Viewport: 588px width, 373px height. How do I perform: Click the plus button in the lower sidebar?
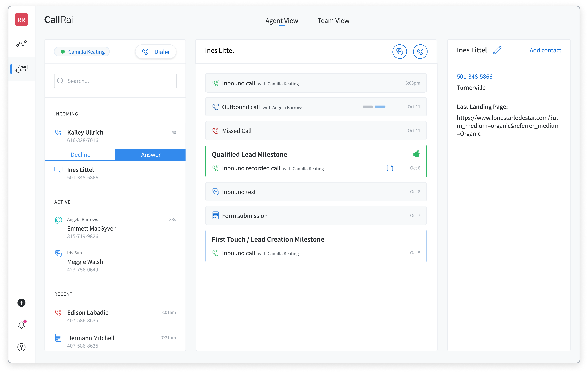point(21,303)
